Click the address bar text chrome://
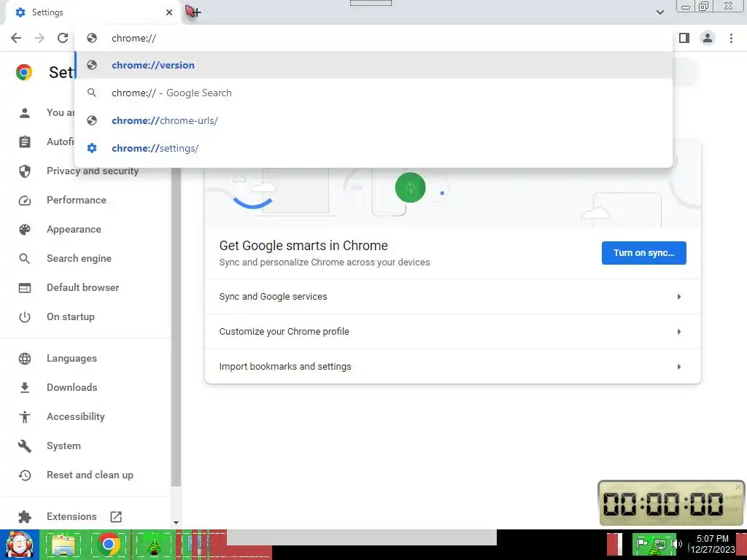This screenshot has width=747, height=560. (x=133, y=38)
